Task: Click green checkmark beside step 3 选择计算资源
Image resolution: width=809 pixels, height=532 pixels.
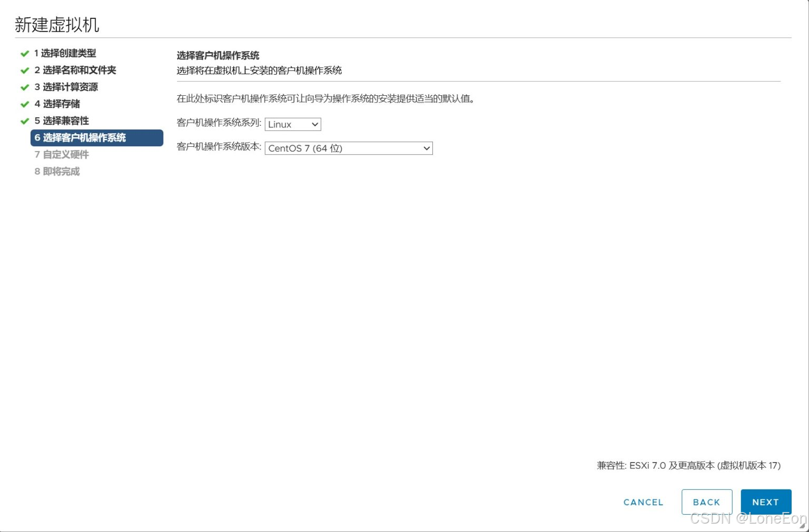Action: tap(24, 87)
